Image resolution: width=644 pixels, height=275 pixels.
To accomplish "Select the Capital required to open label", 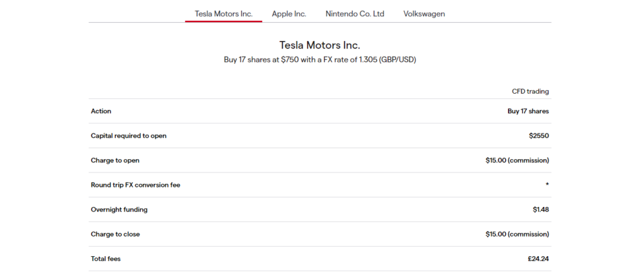I will click(x=128, y=136).
